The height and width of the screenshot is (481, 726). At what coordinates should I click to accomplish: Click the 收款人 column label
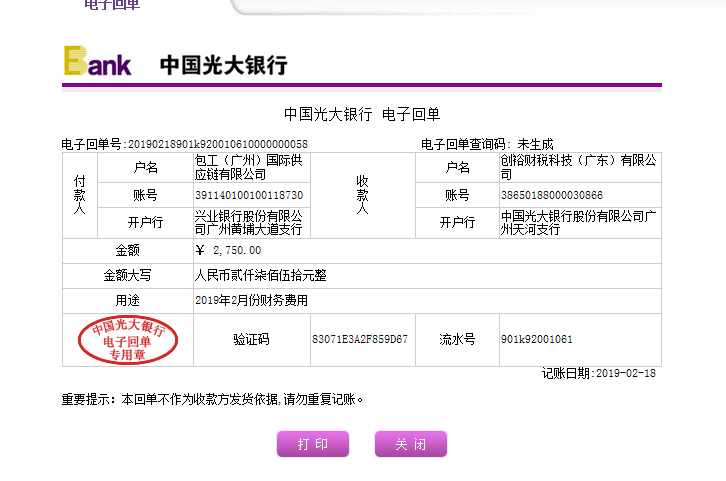(x=363, y=194)
